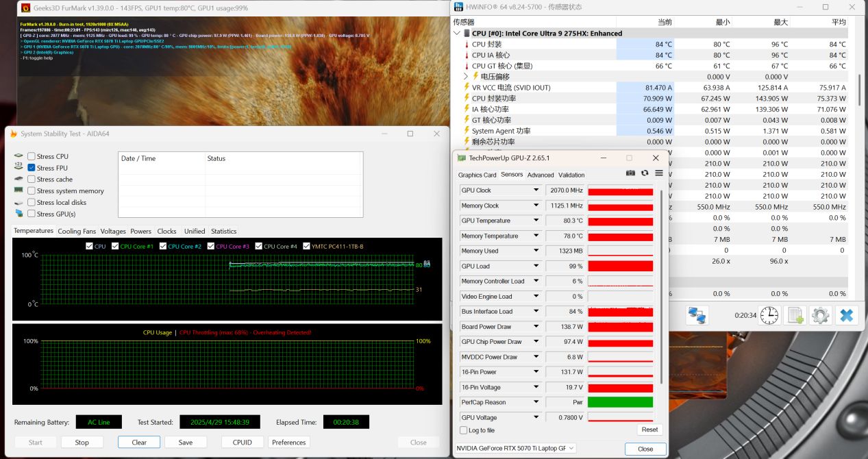Click GPU-Z refresh icon
868x459 pixels.
click(x=645, y=173)
